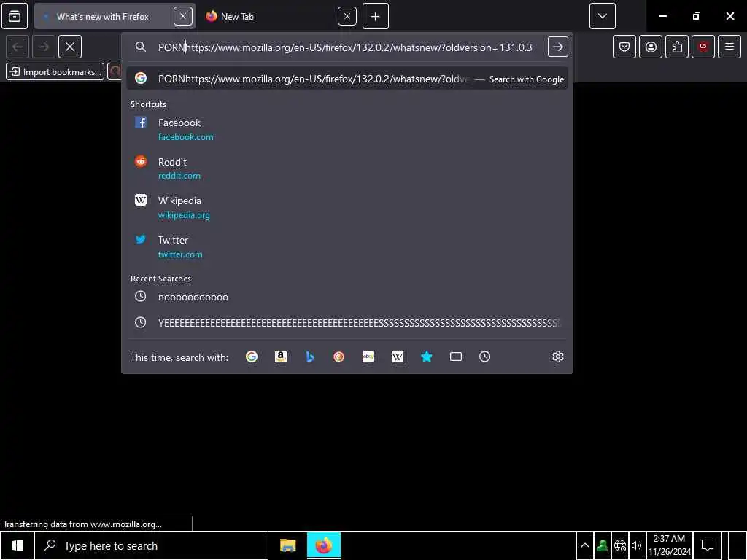Screen dimensions: 747x560
Task: Open the Firefox View button
Action: tap(15, 16)
